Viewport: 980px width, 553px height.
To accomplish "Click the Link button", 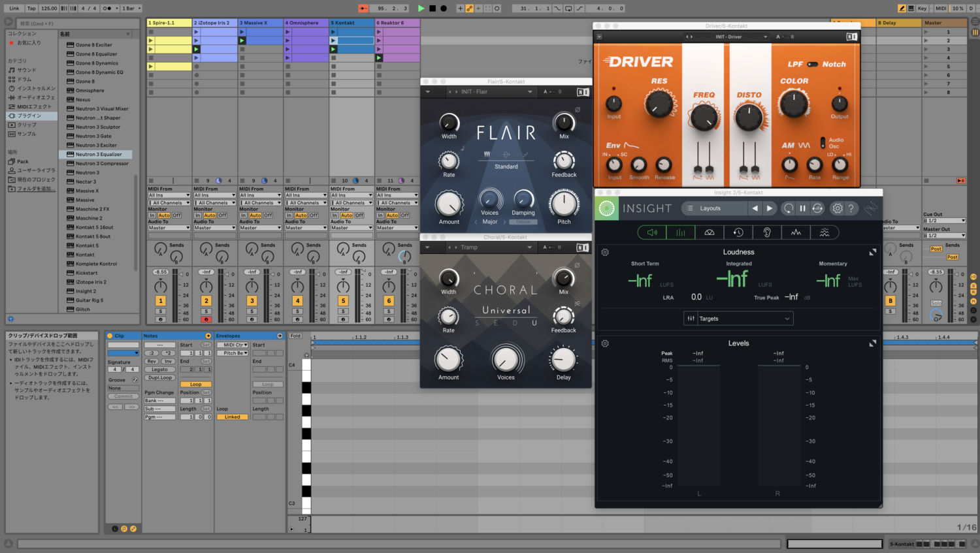I will click(x=14, y=8).
